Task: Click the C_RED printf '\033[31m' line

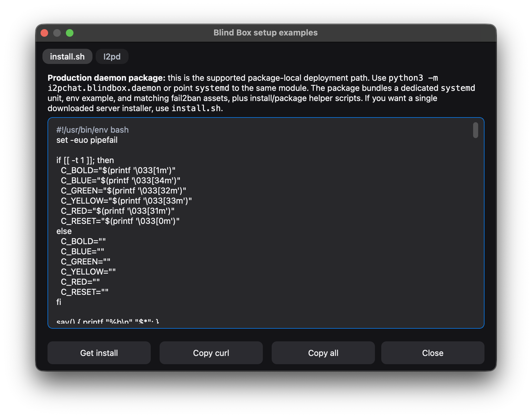Action: 118,211
